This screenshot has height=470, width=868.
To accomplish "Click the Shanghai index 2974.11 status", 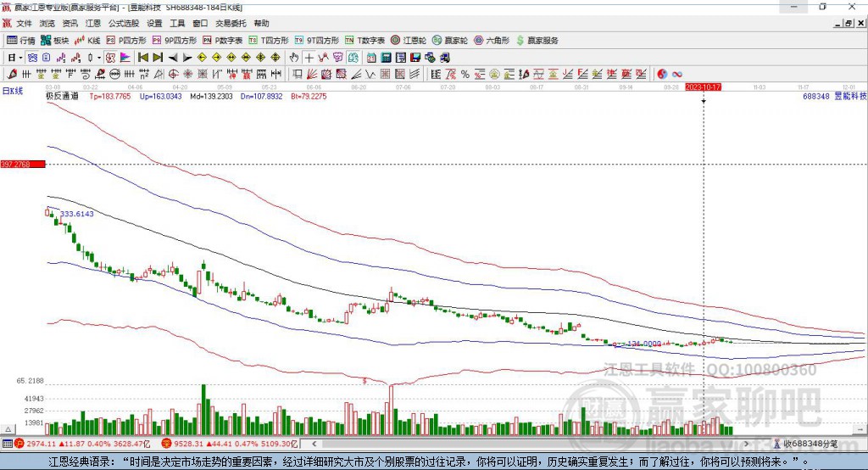I will pos(82,444).
